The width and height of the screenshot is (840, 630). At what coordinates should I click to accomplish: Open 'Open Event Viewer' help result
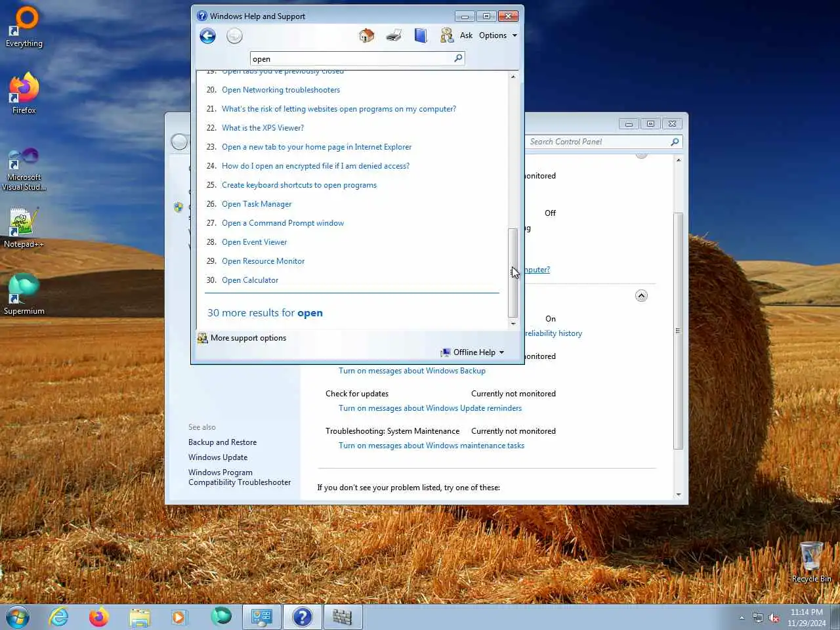[x=254, y=242]
